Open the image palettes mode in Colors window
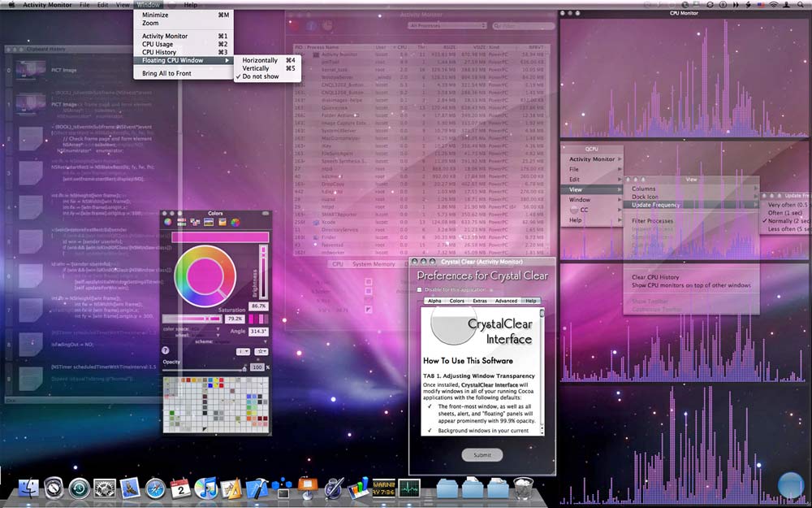This screenshot has height=508, width=812. 209,222
